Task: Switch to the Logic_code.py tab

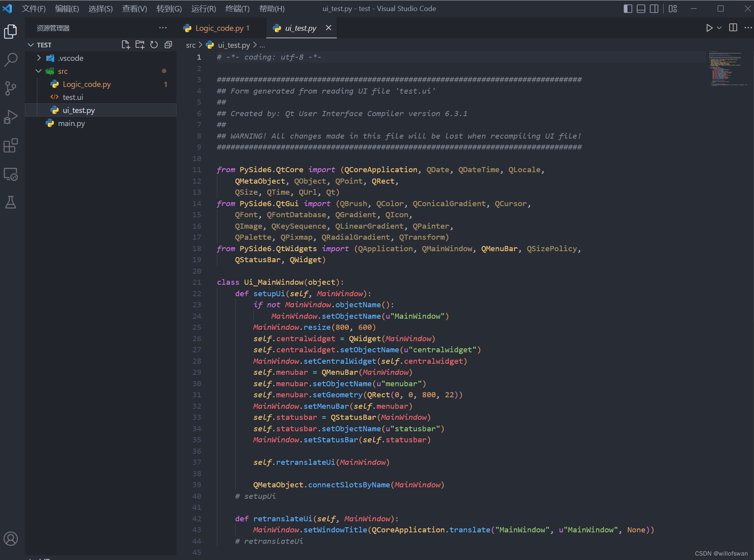Action: pos(221,28)
